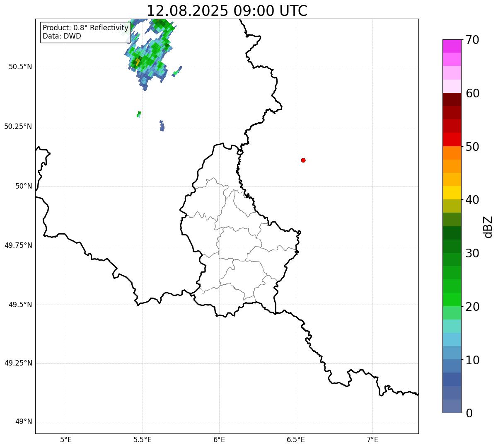Pick the yellow colorbar segment above 40
Image resolution: width=498 pixels, height=448 pixels.
tap(452, 193)
